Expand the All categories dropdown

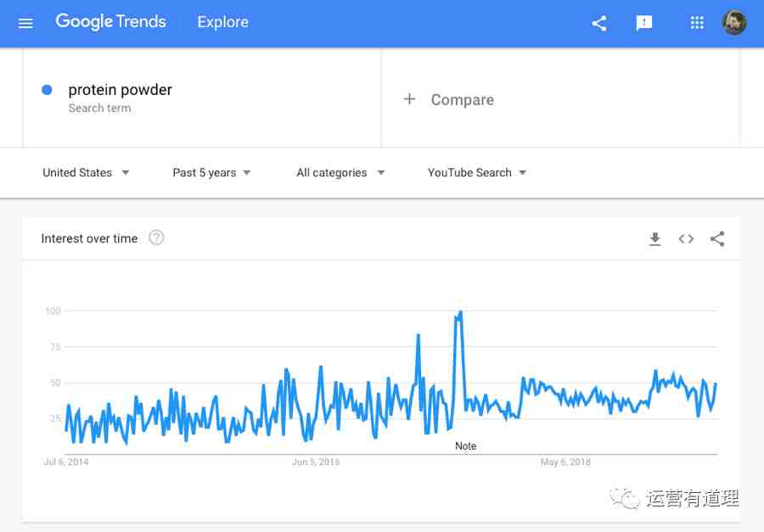pyautogui.click(x=340, y=172)
